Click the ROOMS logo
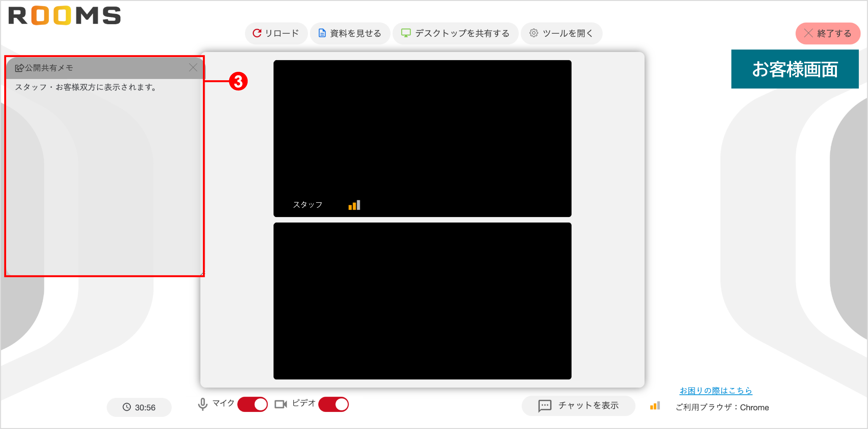 tap(64, 15)
